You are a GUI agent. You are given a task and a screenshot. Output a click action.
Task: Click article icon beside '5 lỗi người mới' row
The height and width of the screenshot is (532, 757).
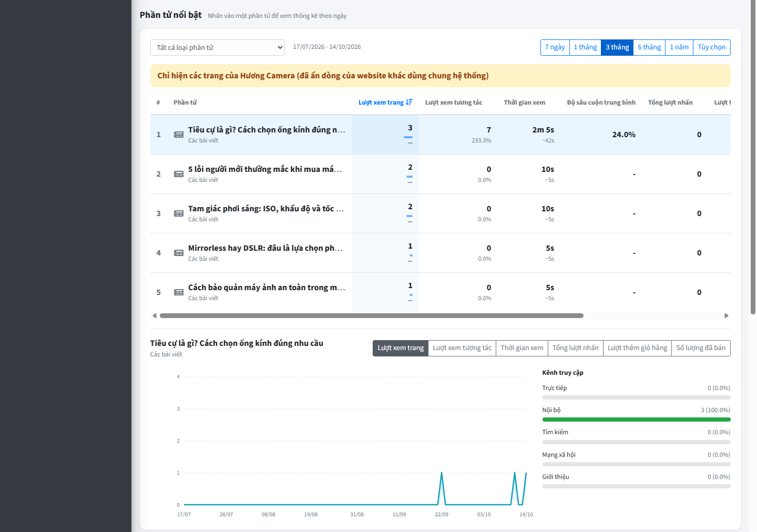pos(179,174)
